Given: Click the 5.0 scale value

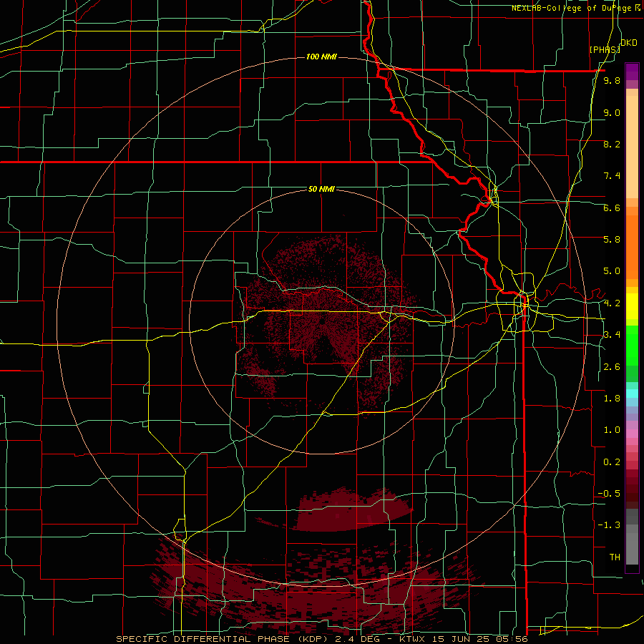Looking at the screenshot, I should [612, 271].
